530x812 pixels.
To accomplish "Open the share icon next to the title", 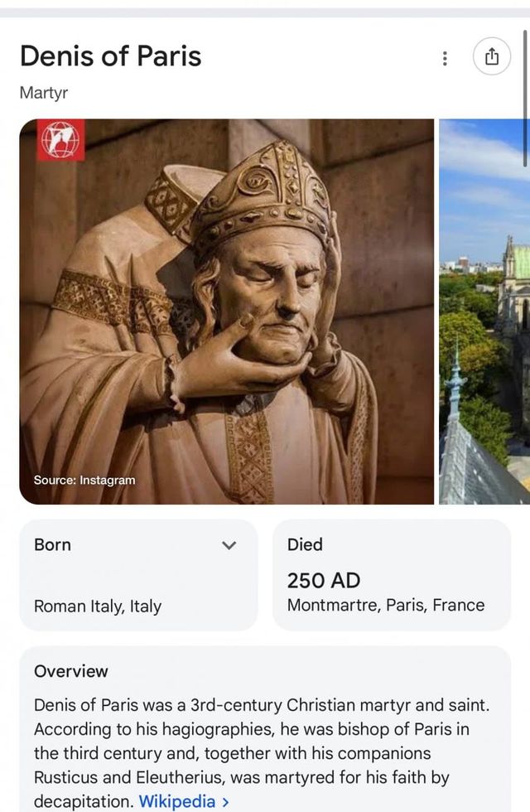I will [493, 57].
